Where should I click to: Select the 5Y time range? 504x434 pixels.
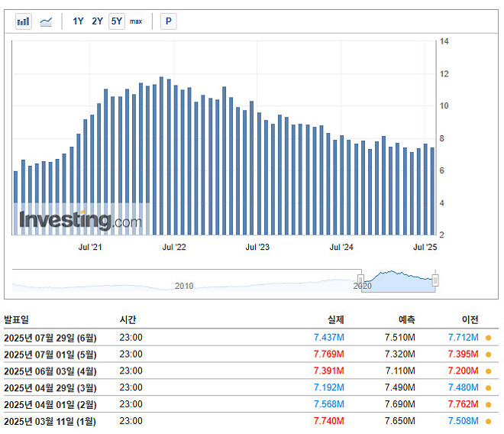pyautogui.click(x=116, y=21)
